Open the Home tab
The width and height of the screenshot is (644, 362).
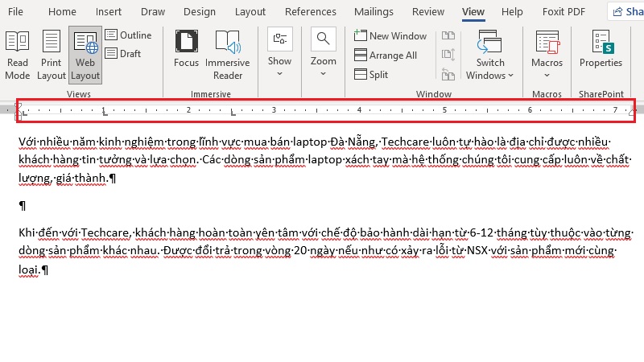[62, 11]
